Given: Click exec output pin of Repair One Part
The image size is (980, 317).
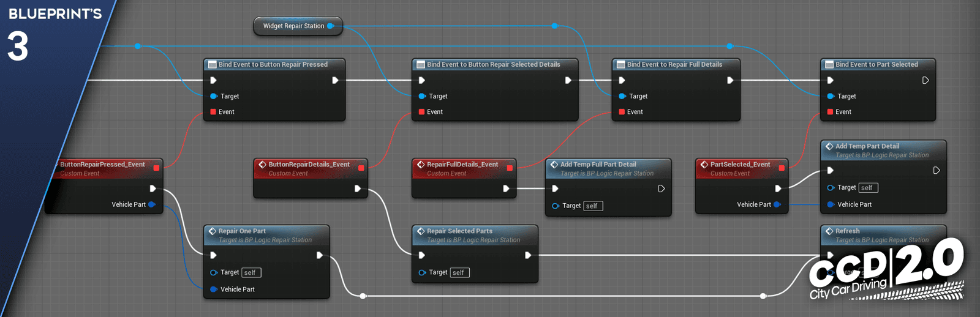Looking at the screenshot, I should point(319,255).
